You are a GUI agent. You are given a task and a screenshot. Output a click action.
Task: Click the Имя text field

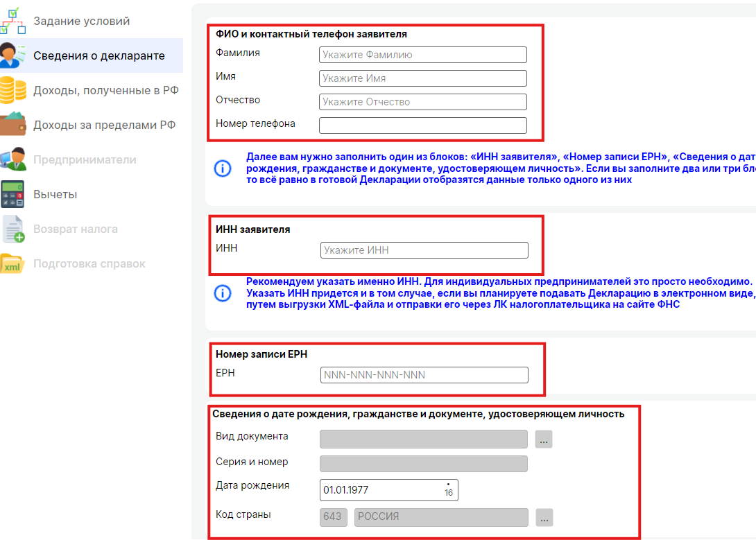tap(422, 78)
